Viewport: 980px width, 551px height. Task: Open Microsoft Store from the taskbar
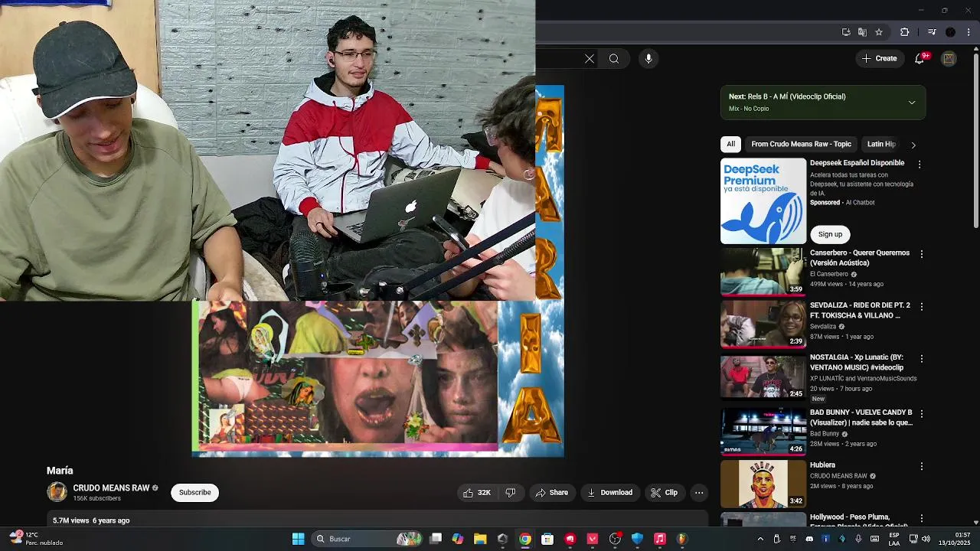547,539
